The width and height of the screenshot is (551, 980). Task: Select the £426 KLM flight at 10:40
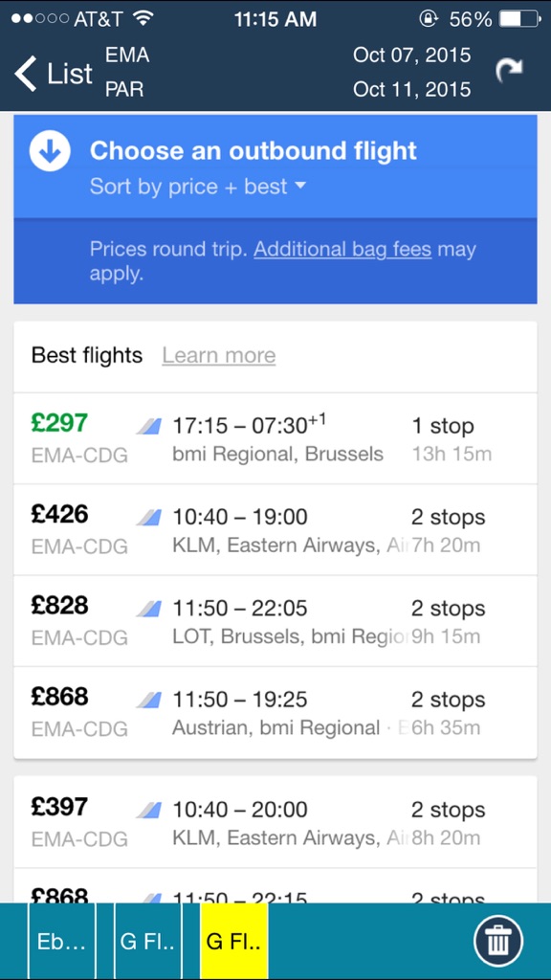pos(275,530)
